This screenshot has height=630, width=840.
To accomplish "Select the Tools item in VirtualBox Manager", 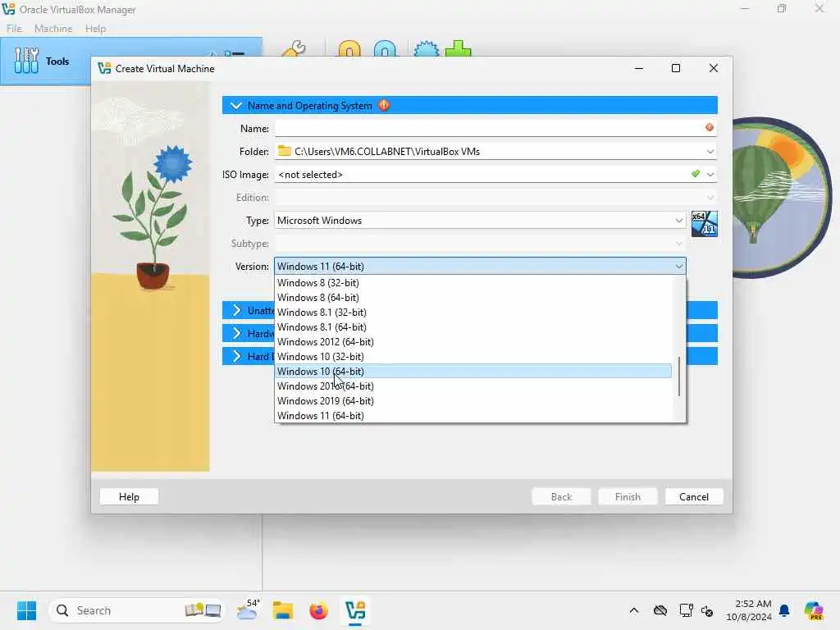I will tap(45, 61).
